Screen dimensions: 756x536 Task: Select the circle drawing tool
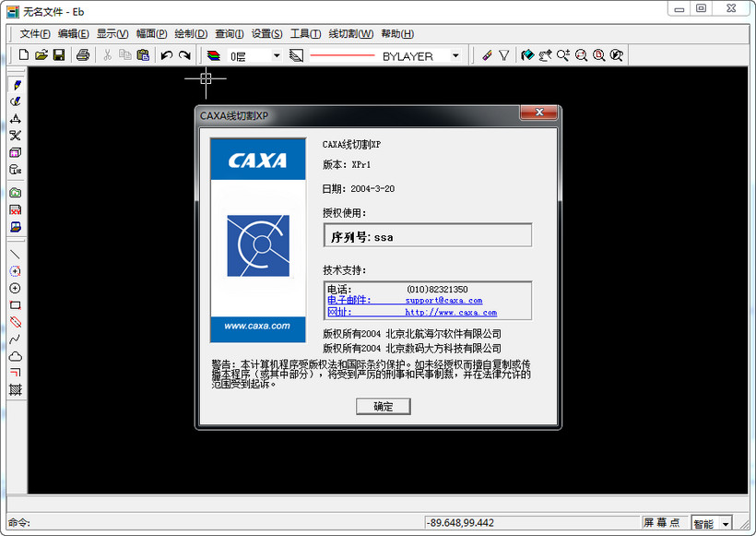tap(16, 288)
